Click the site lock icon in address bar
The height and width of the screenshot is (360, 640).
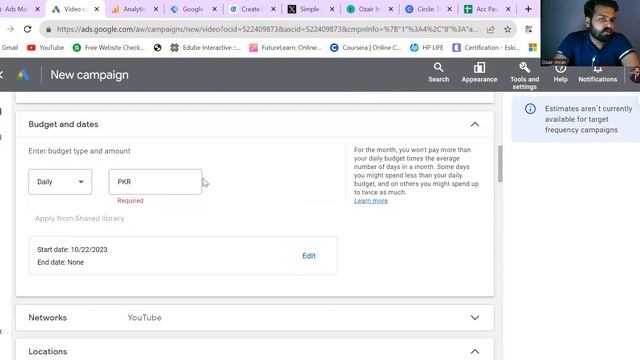click(49, 29)
